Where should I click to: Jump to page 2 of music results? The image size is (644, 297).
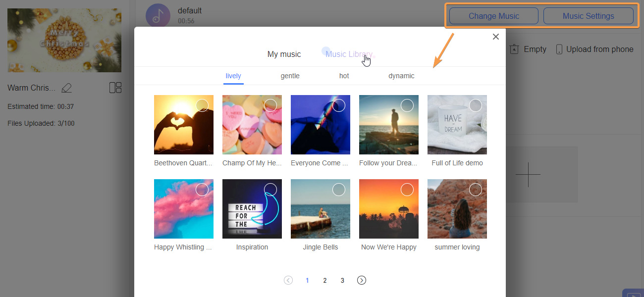click(x=324, y=280)
